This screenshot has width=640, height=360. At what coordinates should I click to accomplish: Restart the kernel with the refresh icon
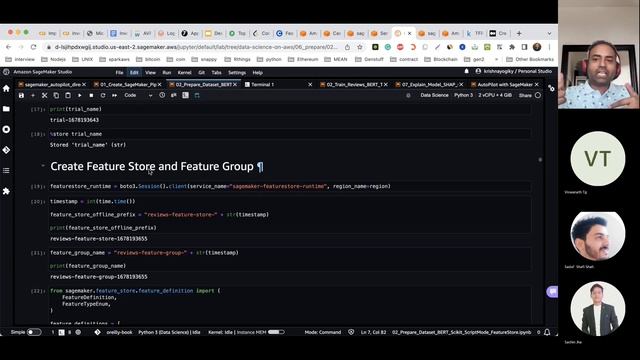103,96
